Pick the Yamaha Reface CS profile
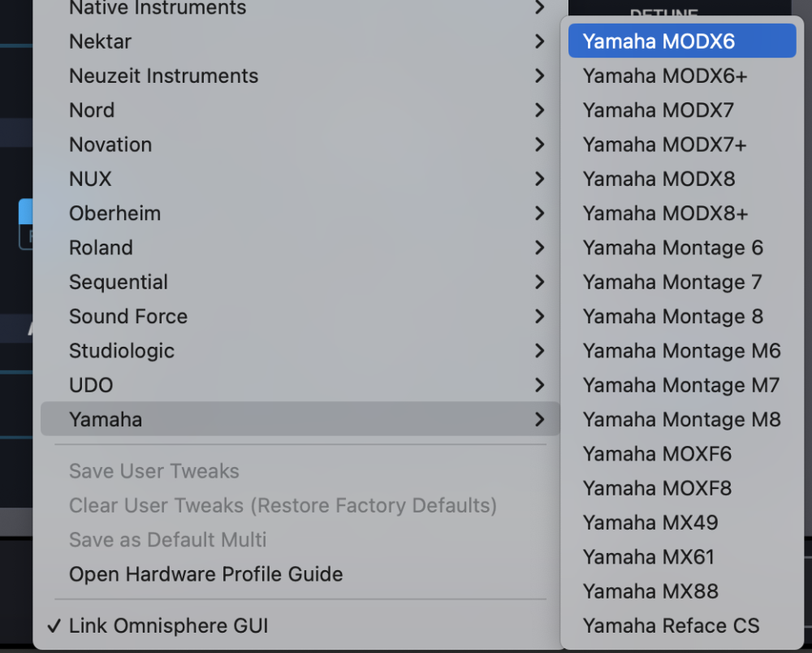Image resolution: width=812 pixels, height=653 pixels. [x=671, y=626]
